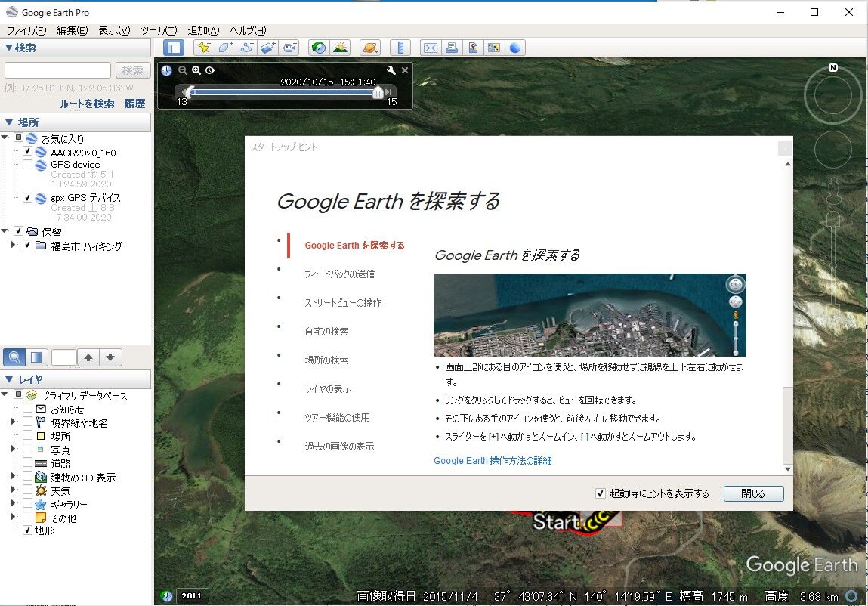Uncheck the gpx GPS デバイス checkbox
868x606 pixels.
coord(27,197)
